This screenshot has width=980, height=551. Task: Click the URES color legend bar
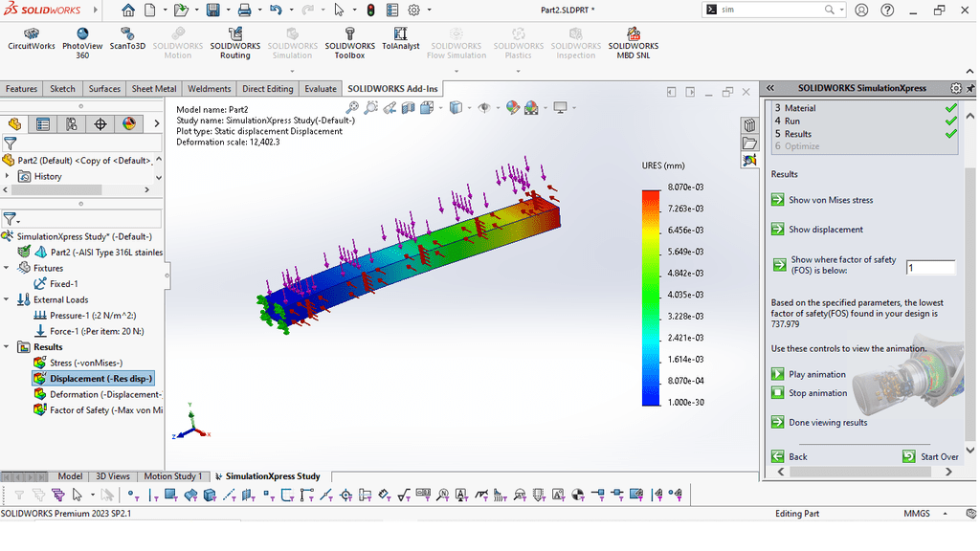coord(652,297)
